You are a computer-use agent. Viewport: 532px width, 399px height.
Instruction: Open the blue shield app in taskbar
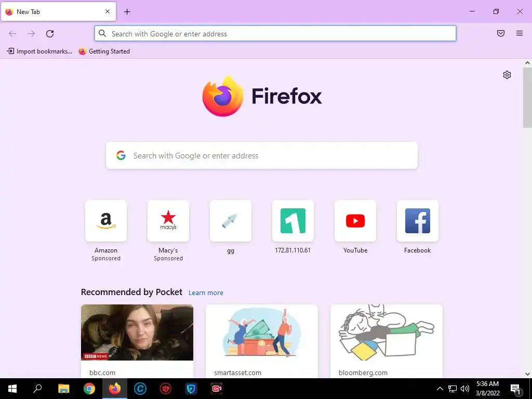click(x=191, y=389)
